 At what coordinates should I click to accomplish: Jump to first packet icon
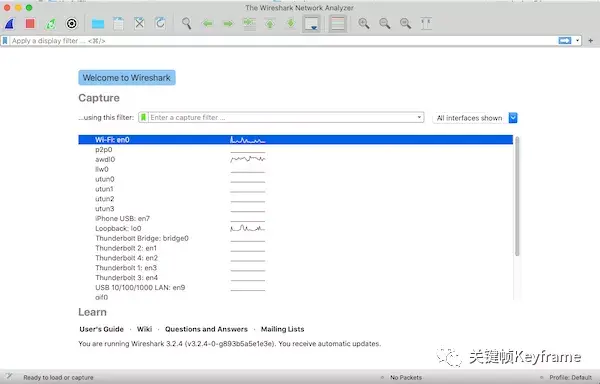270,24
